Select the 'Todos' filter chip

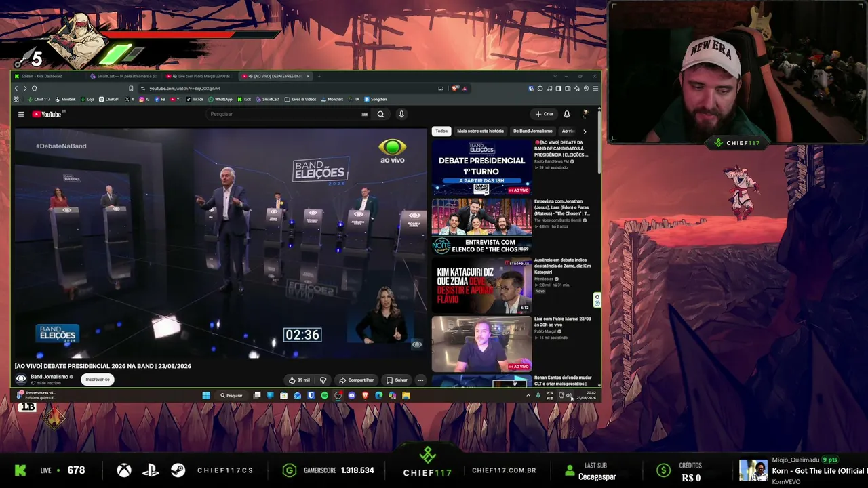tap(441, 131)
